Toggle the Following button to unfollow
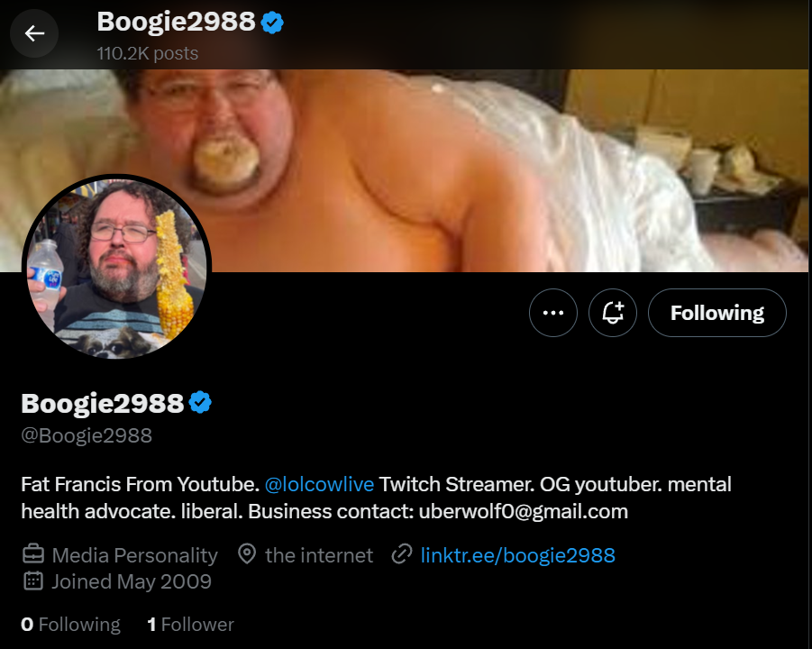The width and height of the screenshot is (812, 649). pos(717,313)
